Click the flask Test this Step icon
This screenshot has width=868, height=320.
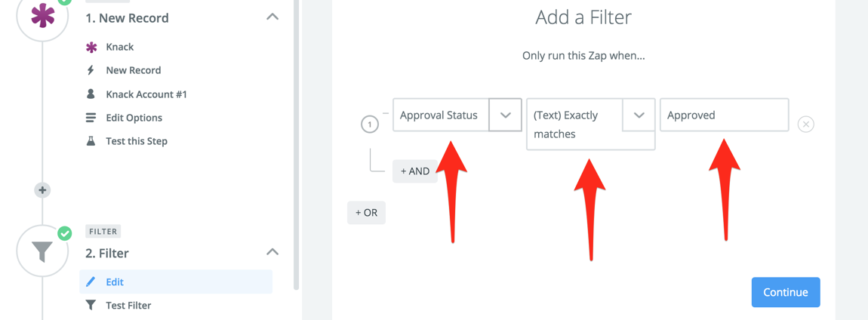91,141
